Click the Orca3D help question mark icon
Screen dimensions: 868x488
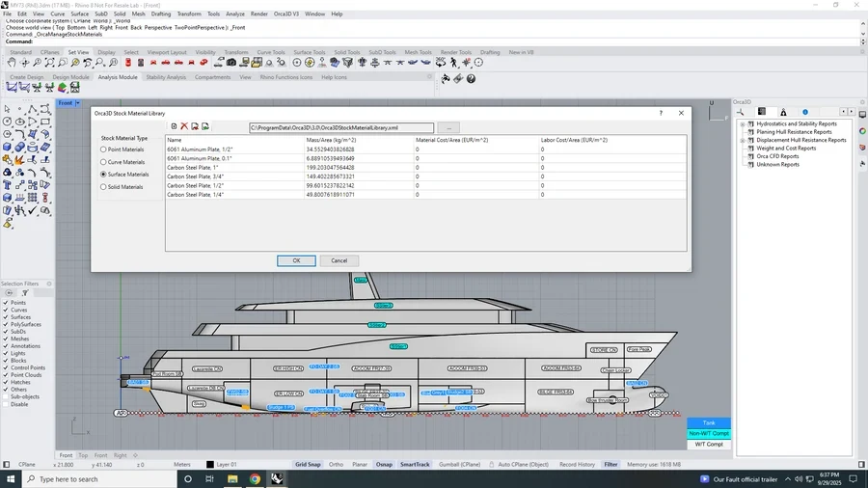point(471,79)
